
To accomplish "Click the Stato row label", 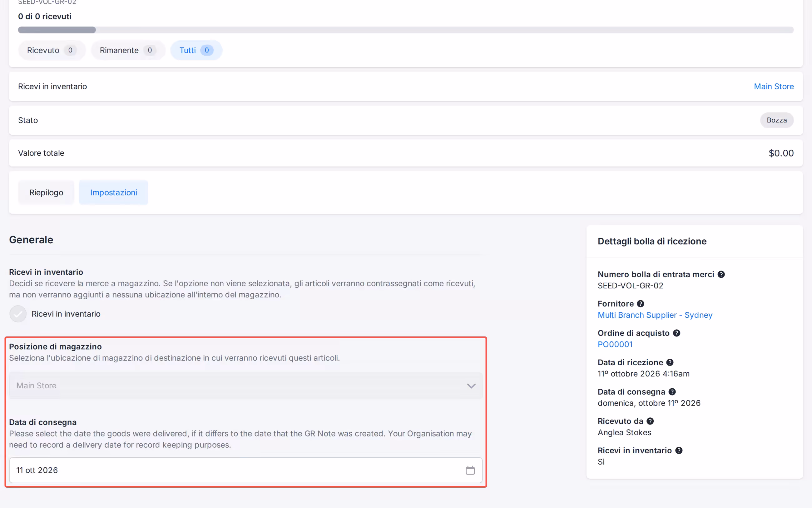I will click(x=28, y=120).
